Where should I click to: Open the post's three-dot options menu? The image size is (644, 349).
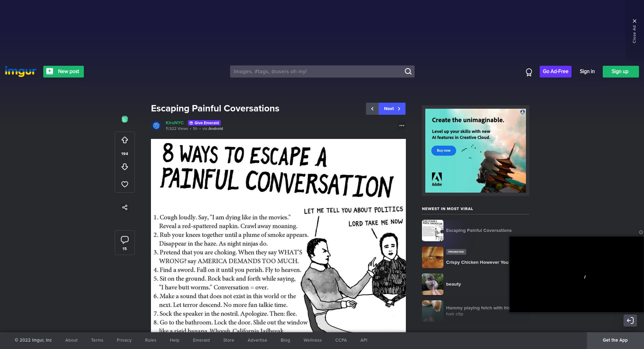[x=401, y=126]
